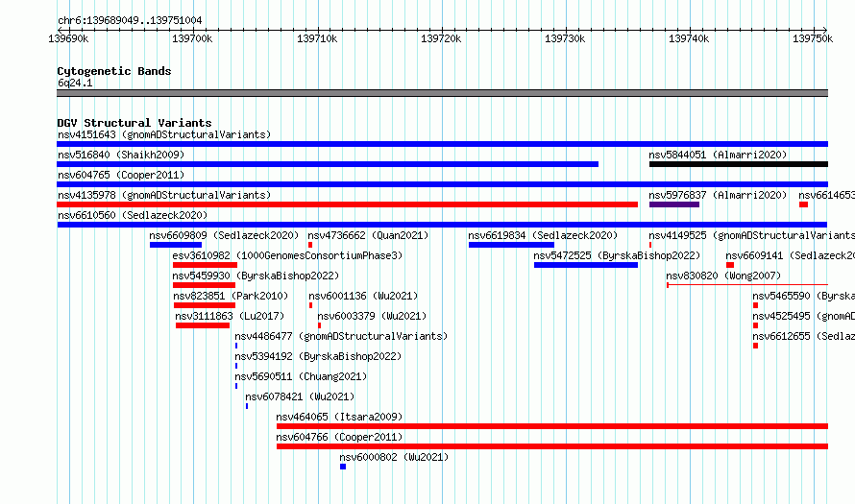Screen dimensions: 855x504
Task: Open nsv830820 (Wong2007) label
Action: tap(723, 276)
